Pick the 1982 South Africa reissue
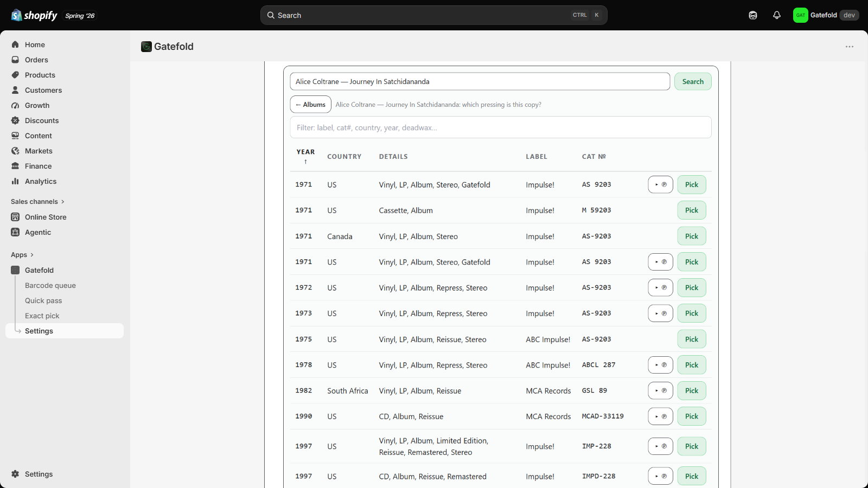This screenshot has width=868, height=488. point(692,391)
